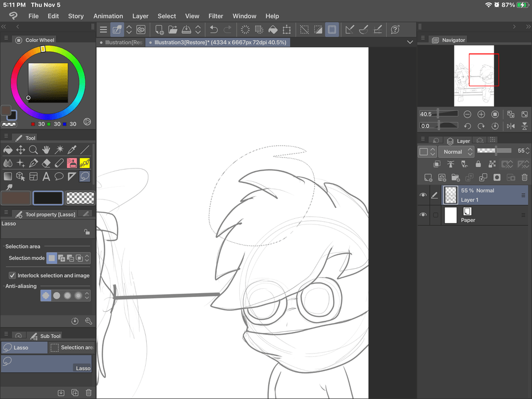The width and height of the screenshot is (532, 399).
Task: Click the dark main drawing color swatch
Action: pos(48,198)
